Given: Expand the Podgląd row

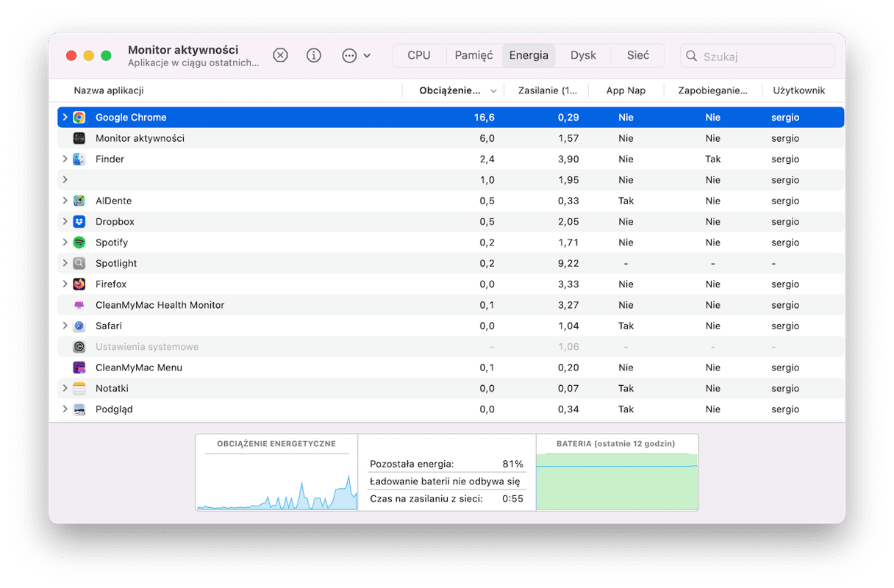Looking at the screenshot, I should (65, 409).
